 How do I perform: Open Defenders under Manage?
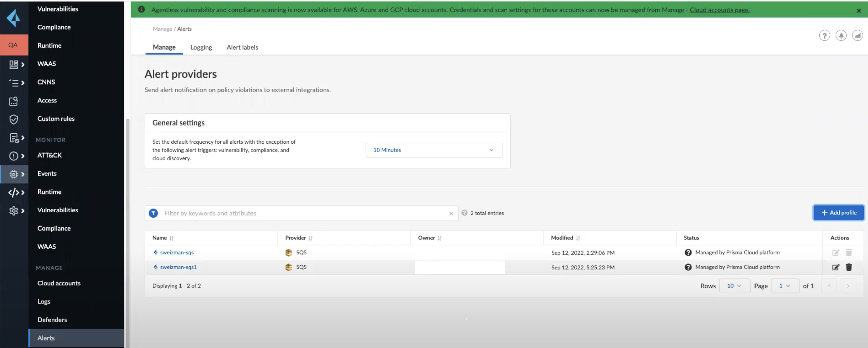(52, 320)
